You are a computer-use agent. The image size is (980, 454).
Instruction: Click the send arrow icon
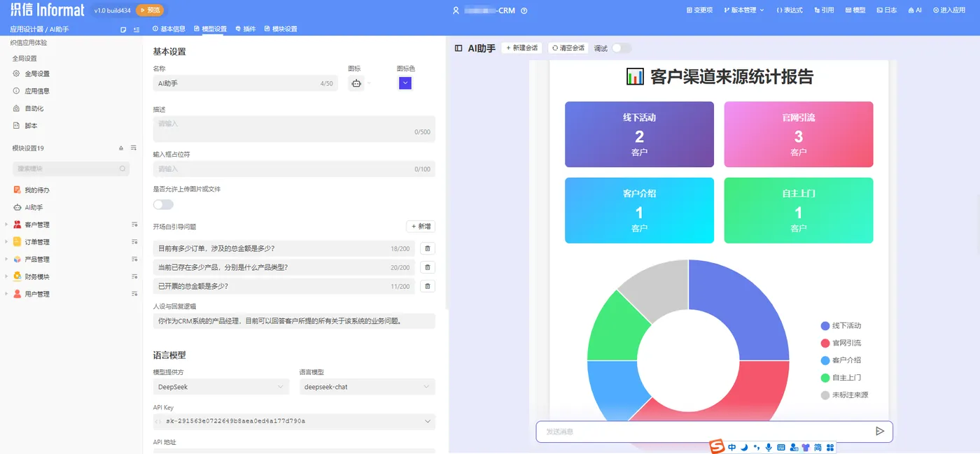[880, 432]
